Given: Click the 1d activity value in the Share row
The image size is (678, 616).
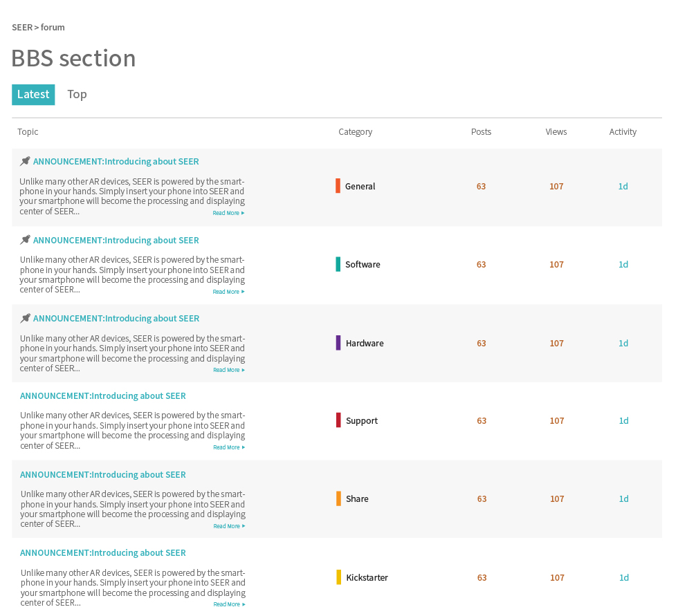Looking at the screenshot, I should tap(623, 498).
